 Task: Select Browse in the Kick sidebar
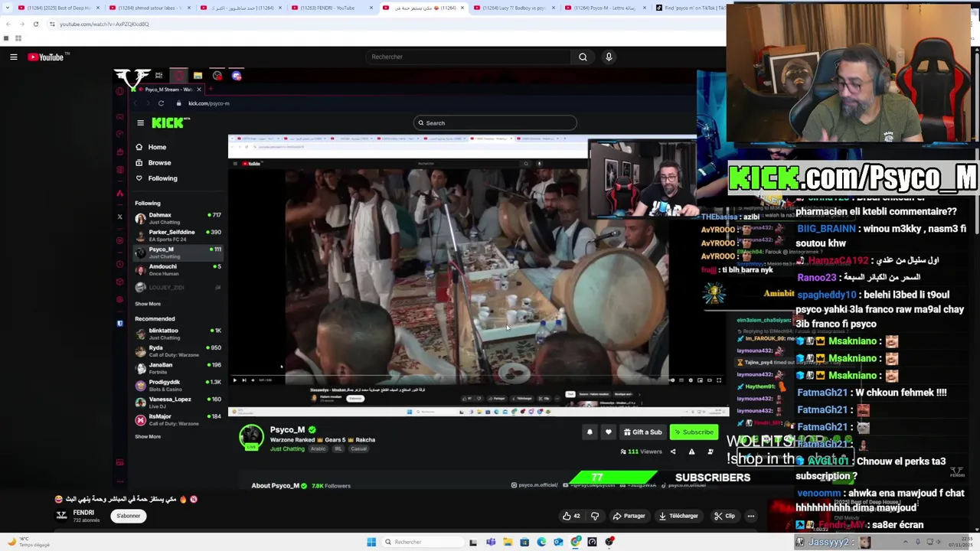pos(159,162)
